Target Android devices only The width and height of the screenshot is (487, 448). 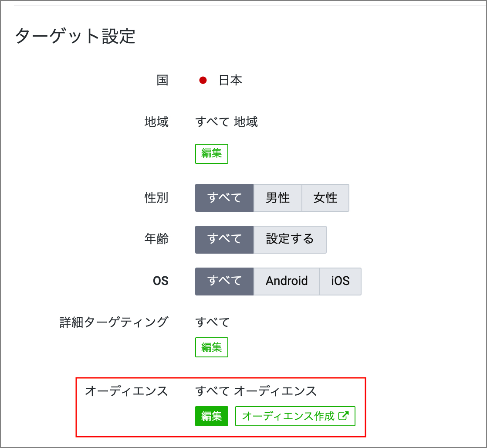tap(287, 281)
